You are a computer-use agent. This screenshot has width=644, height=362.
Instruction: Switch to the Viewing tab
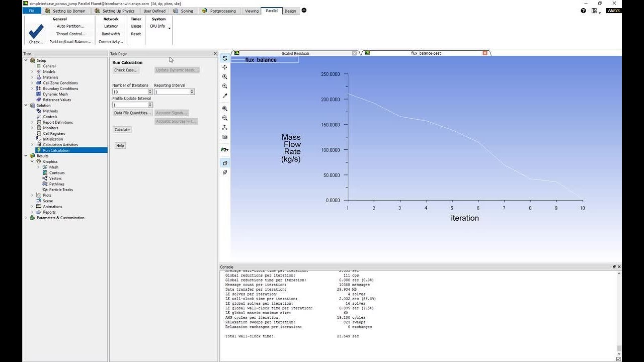click(x=252, y=11)
